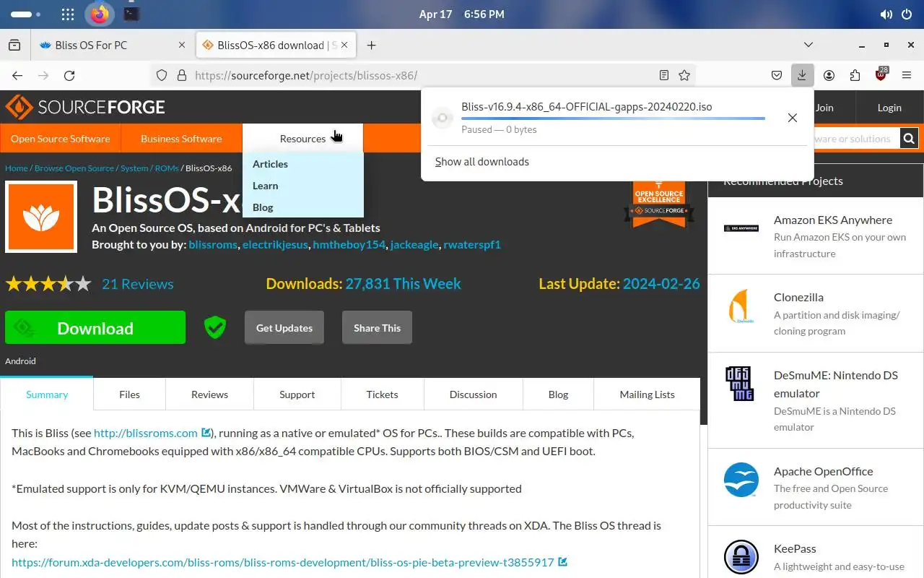This screenshot has width=924, height=578.
Task: Click Show all downloads
Action: coord(482,162)
